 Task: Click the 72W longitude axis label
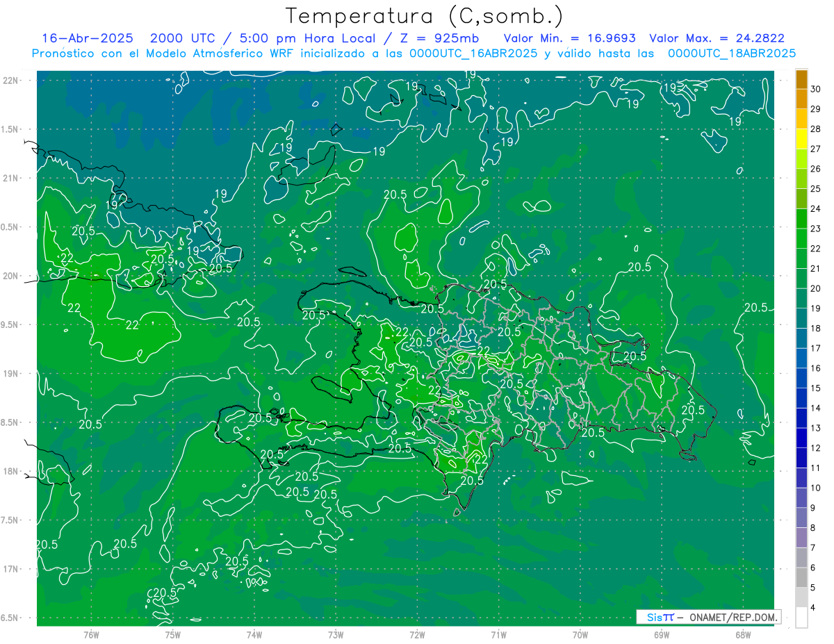(x=417, y=634)
